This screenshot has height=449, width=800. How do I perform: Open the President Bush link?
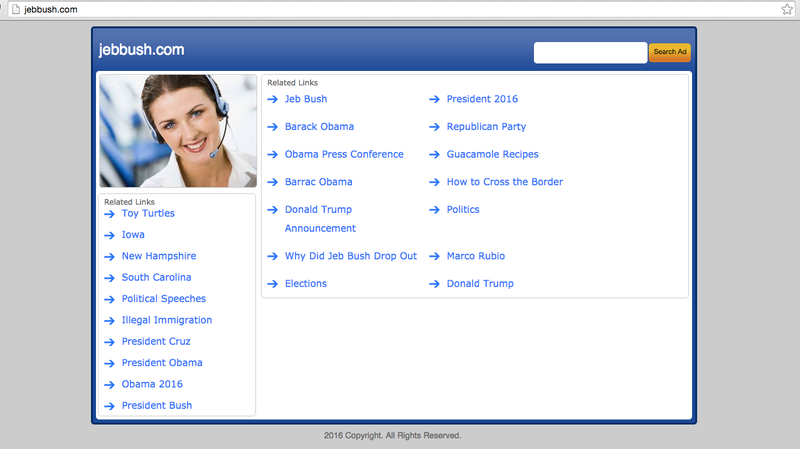pos(157,405)
